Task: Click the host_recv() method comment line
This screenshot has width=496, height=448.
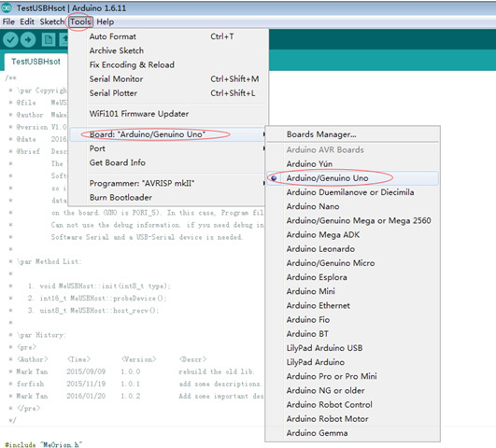Action: tap(84, 311)
